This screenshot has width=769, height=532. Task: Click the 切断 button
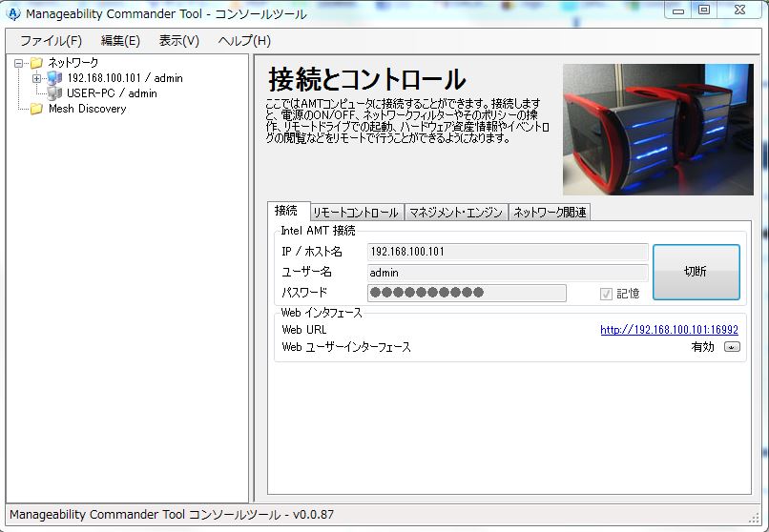696,272
